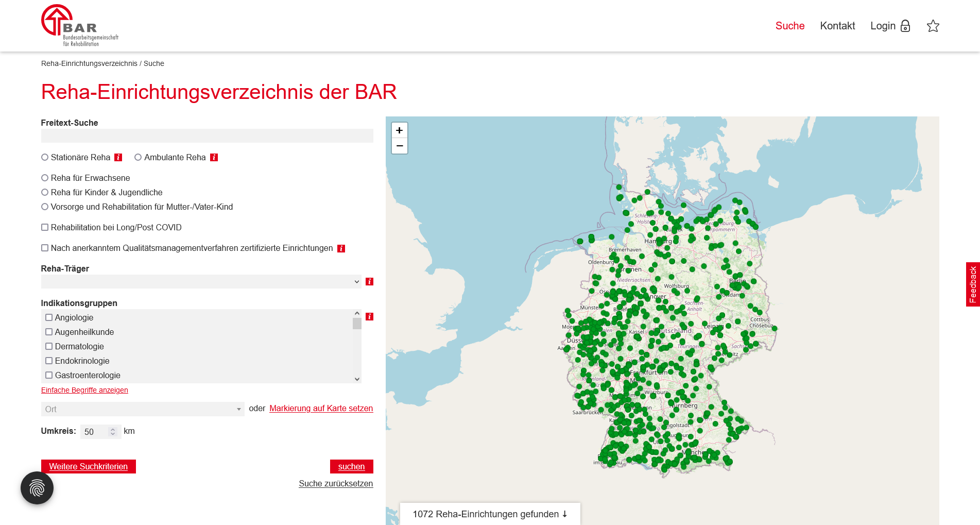
Task: Open the info icon beside Ambulante Reha
Action: tap(214, 158)
